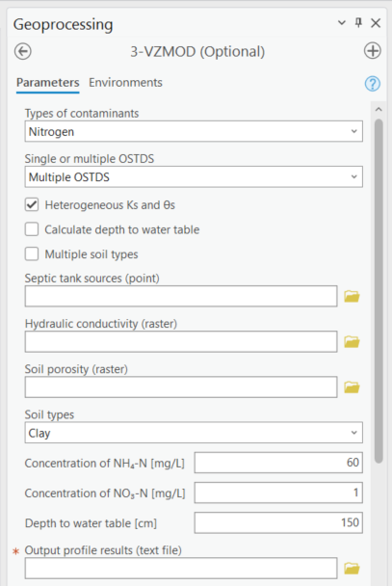
Task: Click the NO3-N concentration field
Action: pyautogui.click(x=278, y=493)
